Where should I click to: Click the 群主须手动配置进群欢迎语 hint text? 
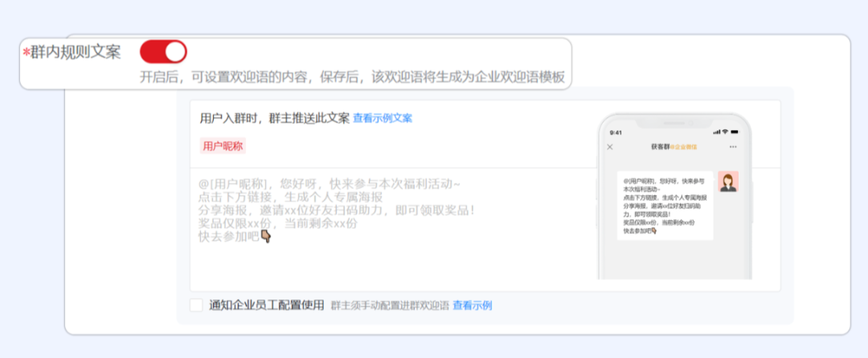coord(390,305)
